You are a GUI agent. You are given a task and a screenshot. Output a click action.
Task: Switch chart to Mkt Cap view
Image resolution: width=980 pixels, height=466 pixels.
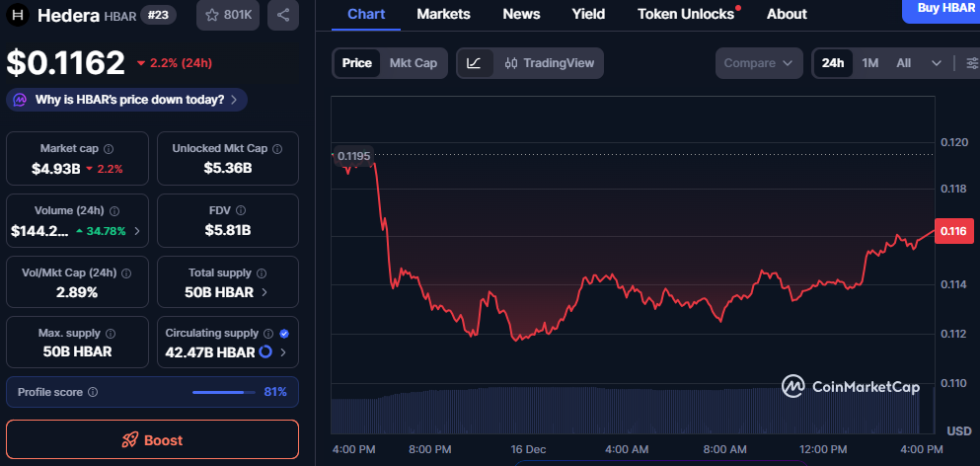414,63
